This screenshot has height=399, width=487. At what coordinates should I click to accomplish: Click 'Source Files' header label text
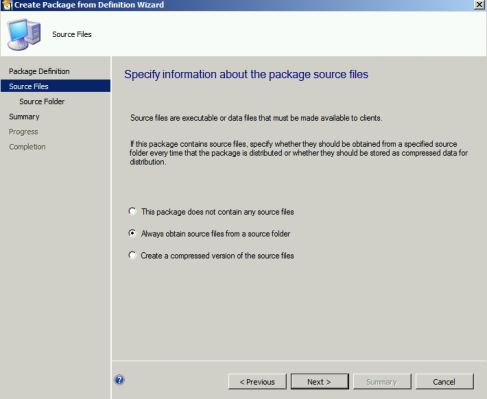[72, 34]
